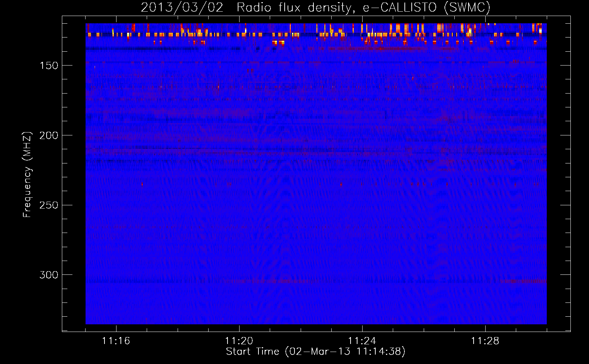Click inside the radio spectrogram plot area
589x364 pixels.
(x=316, y=174)
